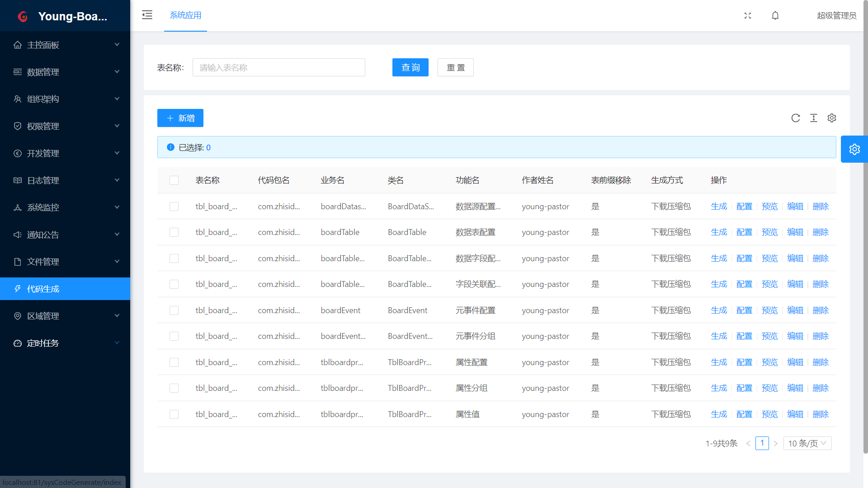Click the fullscreen toggle icon
Screen dimensions: 868x488
click(748, 15)
